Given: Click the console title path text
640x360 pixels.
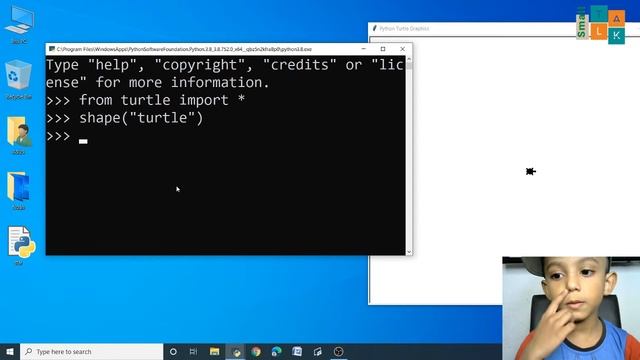Looking at the screenshot, I should pos(184,49).
